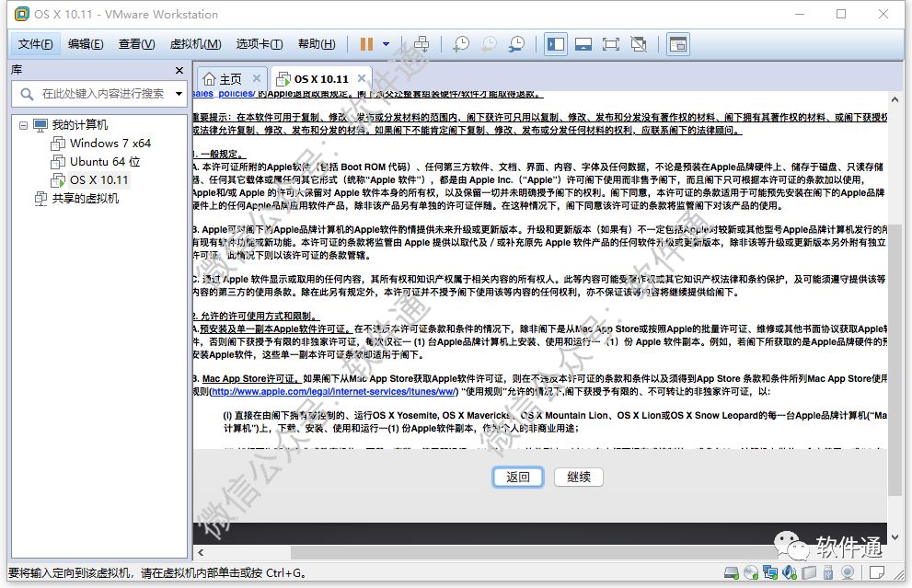
Task: Open the 查看(V) menu
Action: pos(137,44)
